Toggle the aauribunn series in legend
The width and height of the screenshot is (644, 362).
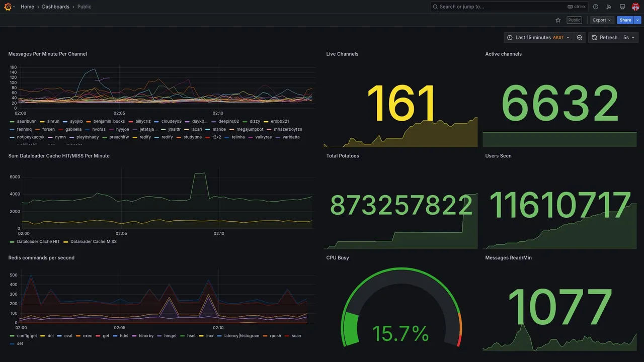click(27, 121)
